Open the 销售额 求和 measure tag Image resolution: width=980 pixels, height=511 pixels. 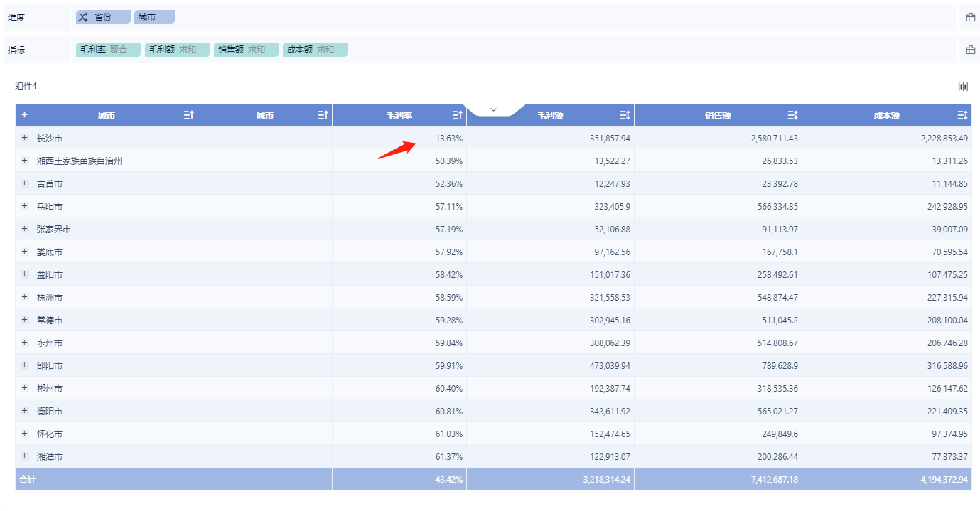pyautogui.click(x=246, y=50)
